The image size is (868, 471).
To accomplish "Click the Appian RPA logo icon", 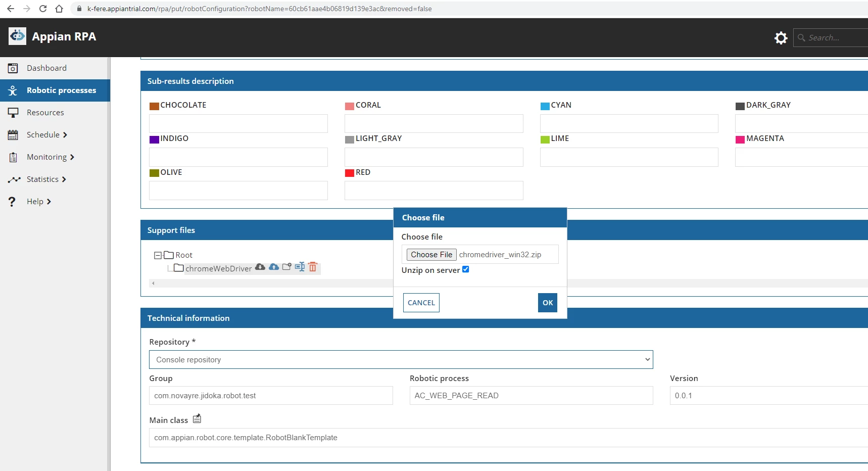I will click(17, 36).
